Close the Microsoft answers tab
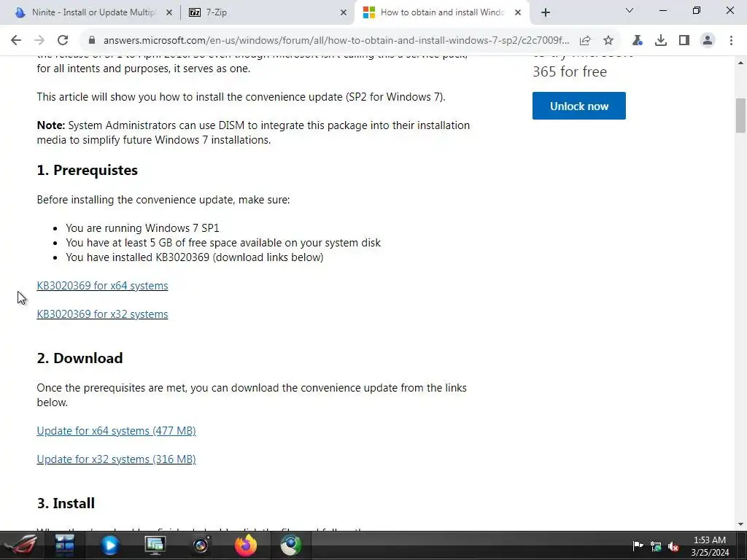Screen dimensions: 747x560 (x=518, y=13)
